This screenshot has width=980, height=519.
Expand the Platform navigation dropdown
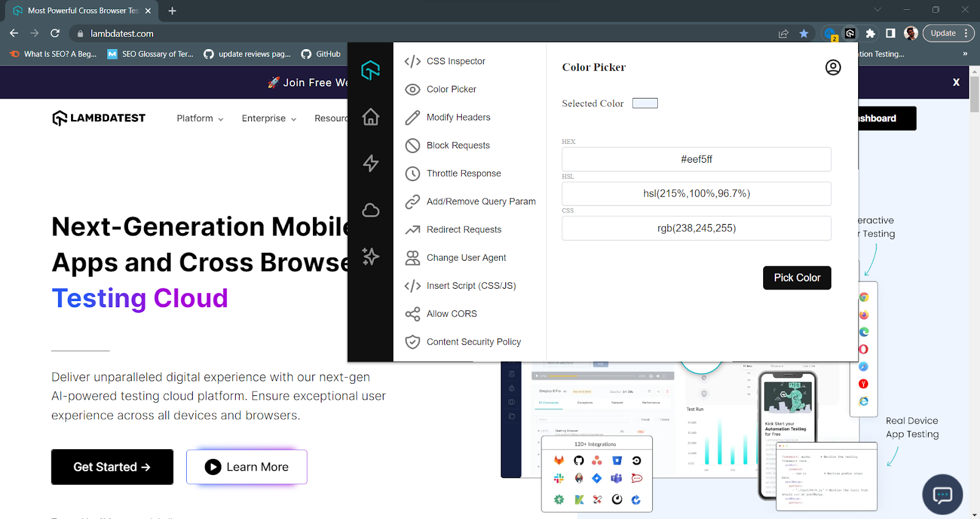click(x=200, y=118)
